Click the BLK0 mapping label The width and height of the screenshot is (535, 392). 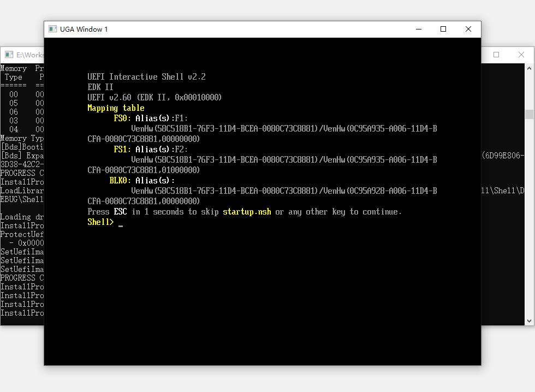click(120, 181)
